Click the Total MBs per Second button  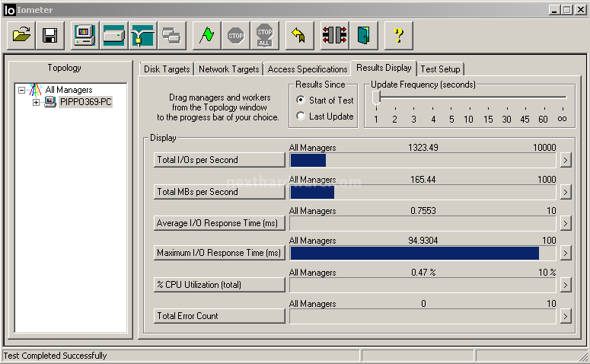219,192
